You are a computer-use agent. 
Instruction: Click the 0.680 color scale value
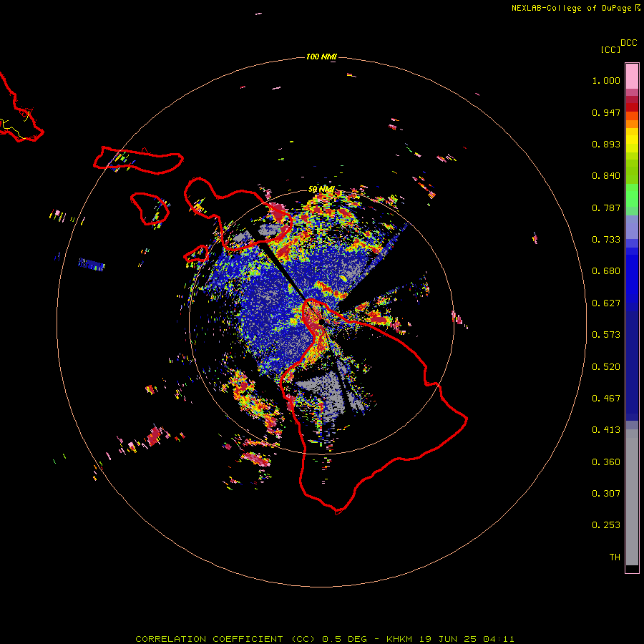click(x=606, y=271)
